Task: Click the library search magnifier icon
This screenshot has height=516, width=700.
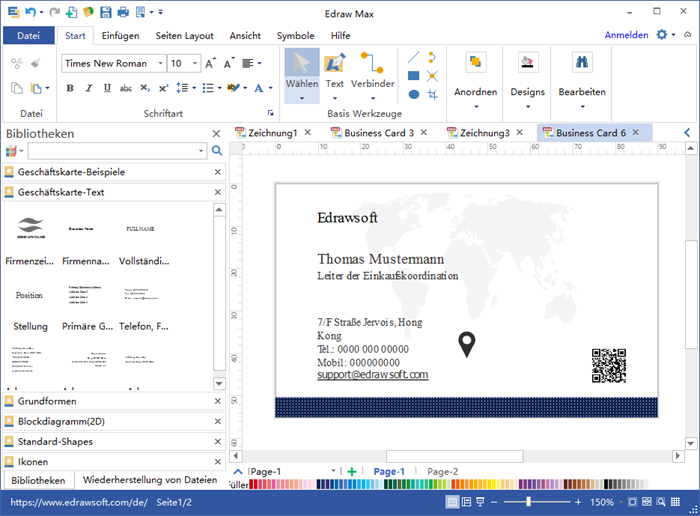Action: point(217,151)
